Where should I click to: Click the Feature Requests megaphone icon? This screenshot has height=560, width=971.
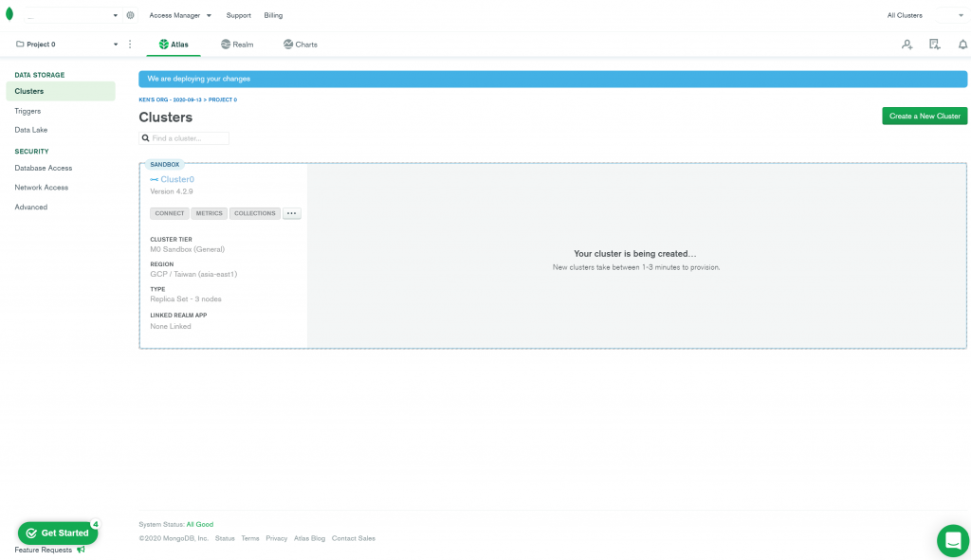pos(81,550)
